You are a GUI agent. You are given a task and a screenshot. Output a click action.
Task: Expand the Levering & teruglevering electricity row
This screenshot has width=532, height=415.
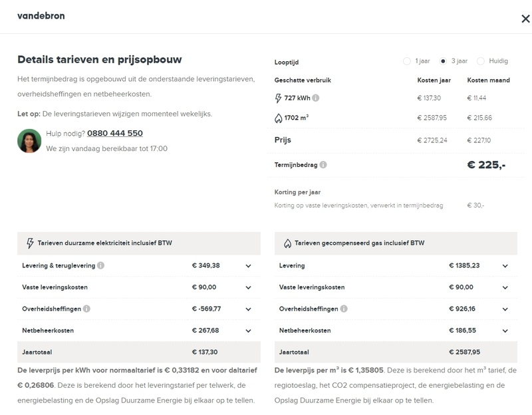click(248, 266)
